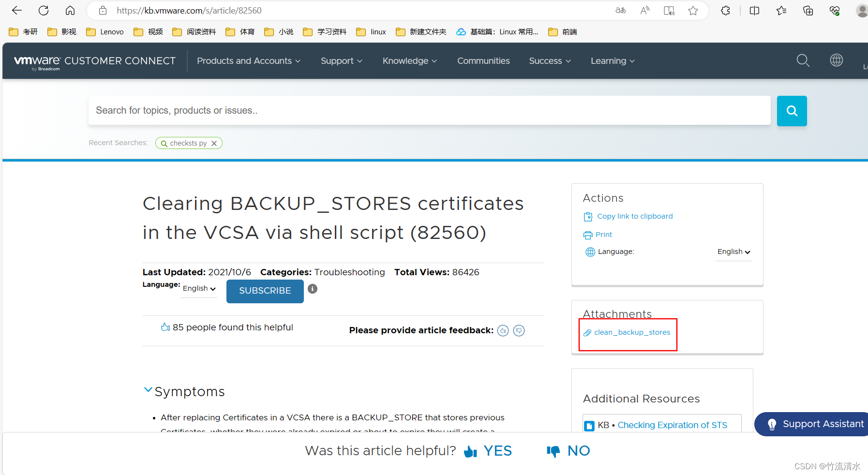This screenshot has width=868, height=475.
Task: Answer YES to article helpful prompt
Action: click(x=488, y=451)
